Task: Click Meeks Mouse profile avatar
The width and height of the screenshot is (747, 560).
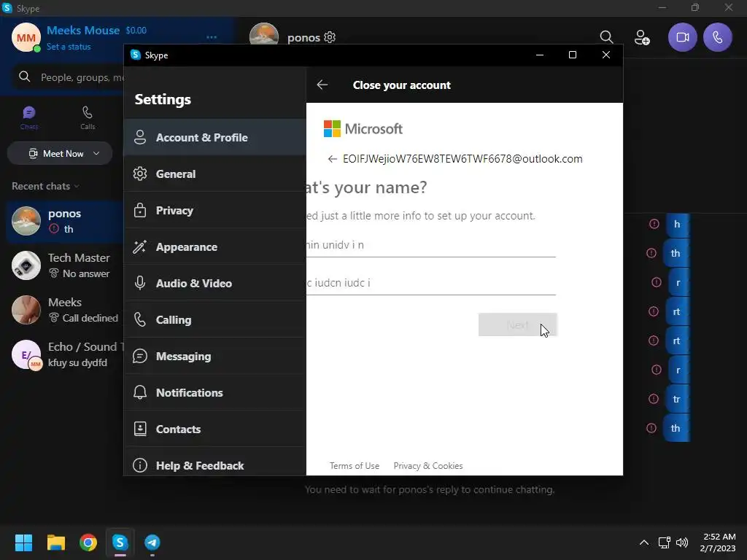Action: (x=26, y=37)
